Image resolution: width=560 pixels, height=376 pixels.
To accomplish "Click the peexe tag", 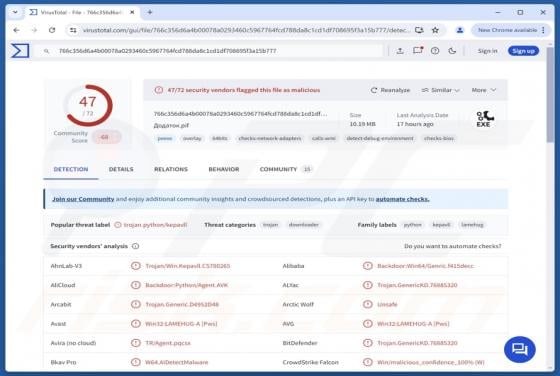I will point(165,138).
